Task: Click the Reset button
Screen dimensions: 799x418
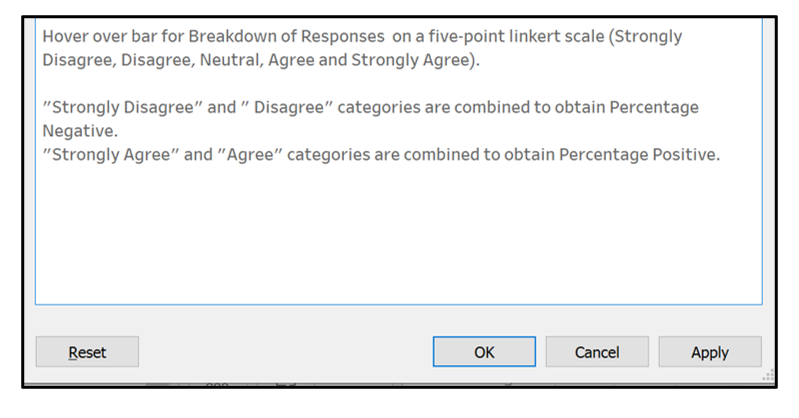Action: pyautogui.click(x=87, y=352)
